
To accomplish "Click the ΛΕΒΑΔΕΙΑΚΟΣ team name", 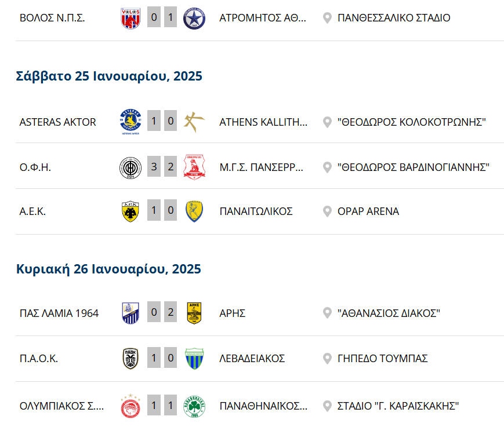I will pyautogui.click(x=252, y=358).
